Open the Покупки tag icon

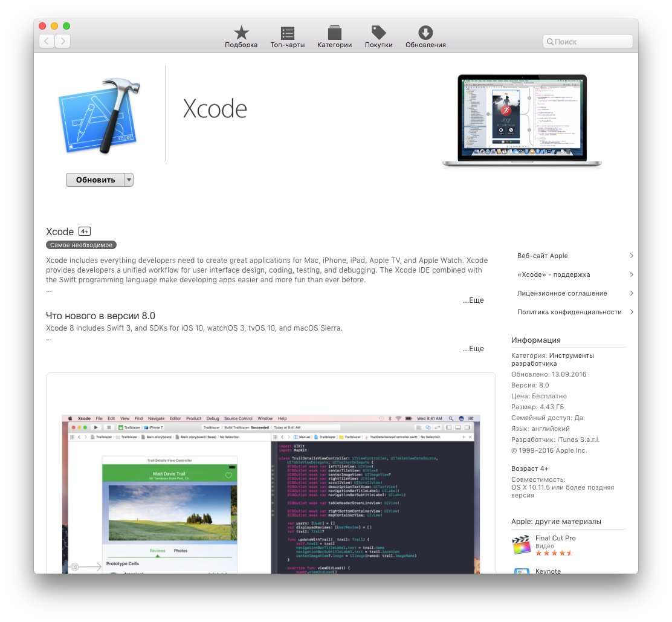(x=378, y=33)
